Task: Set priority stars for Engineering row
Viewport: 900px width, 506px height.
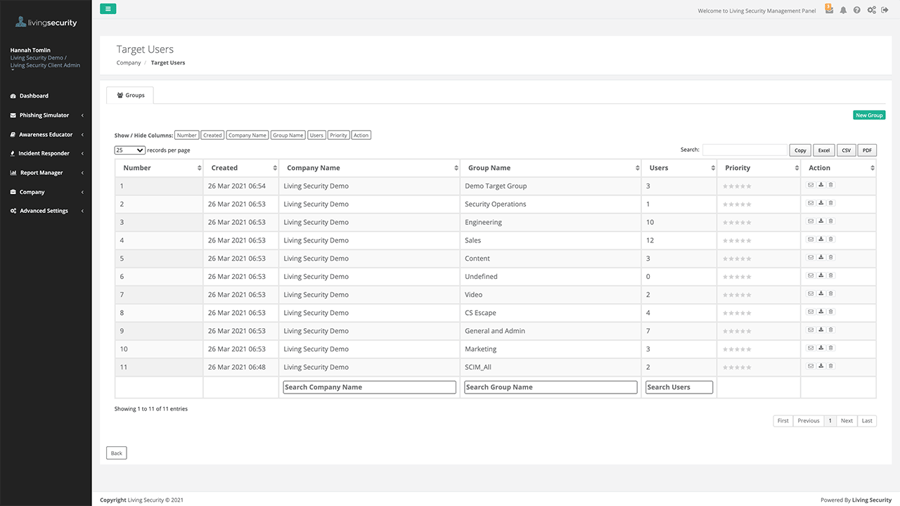Action: pyautogui.click(x=737, y=223)
